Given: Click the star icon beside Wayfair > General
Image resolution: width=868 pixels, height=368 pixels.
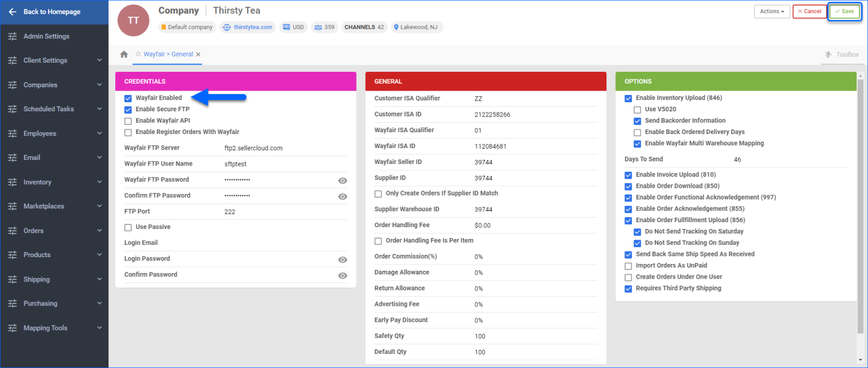Looking at the screenshot, I should tap(138, 54).
